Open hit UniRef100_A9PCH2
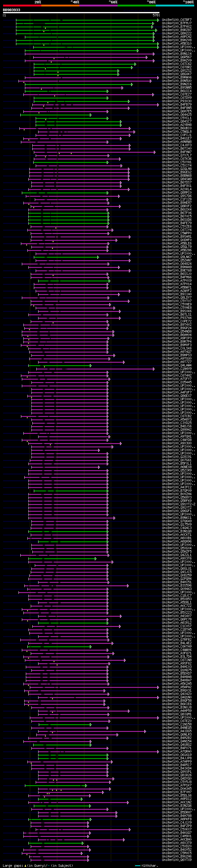 177,37
